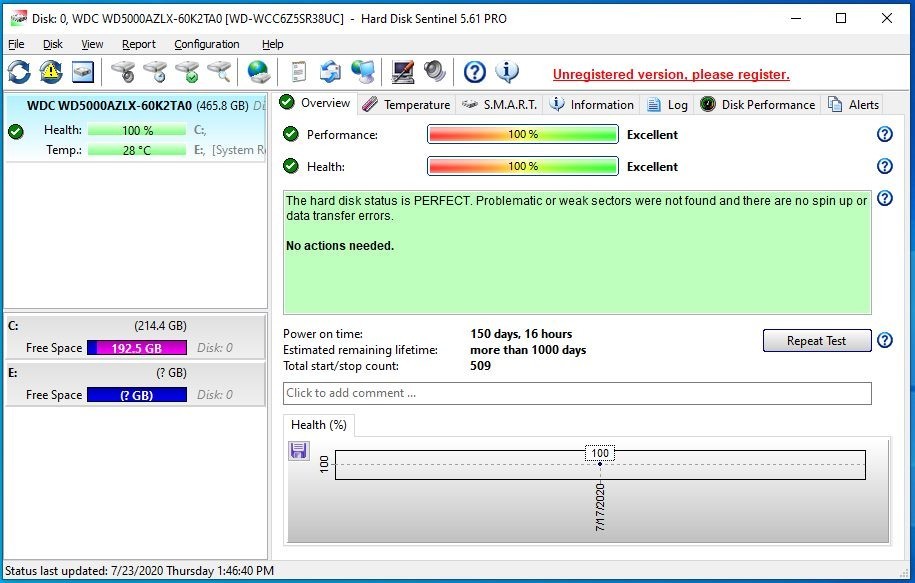
Task: Switch to the Overview tab
Action: [316, 103]
